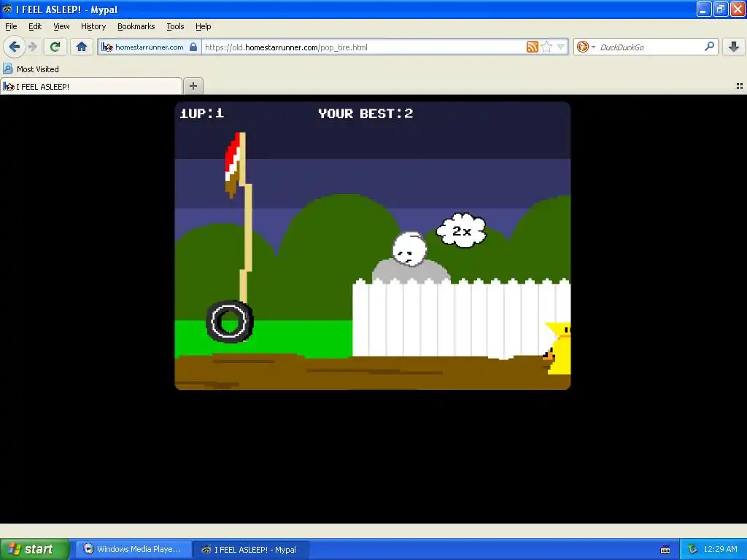
Task: Click the Mypal window title bar icon
Action: pos(7,9)
